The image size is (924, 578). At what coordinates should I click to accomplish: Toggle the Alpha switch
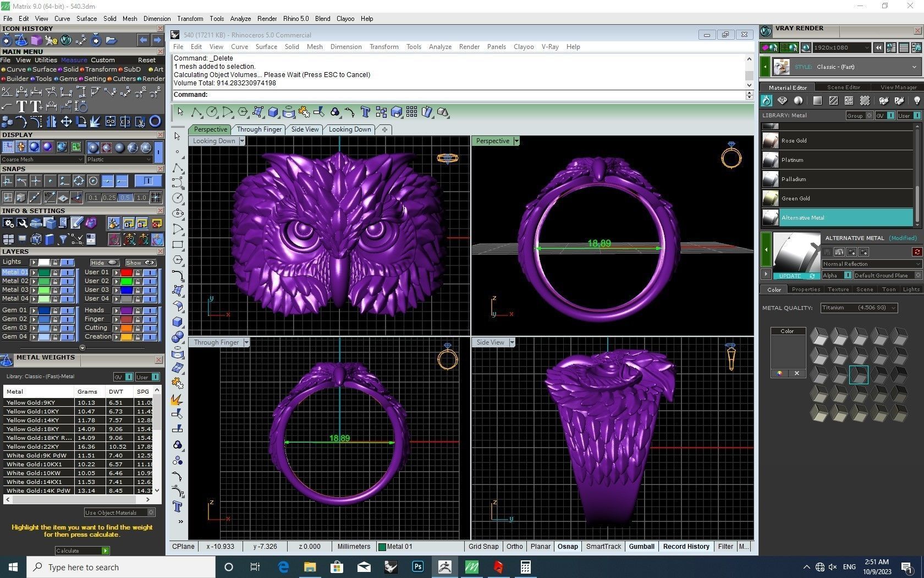[x=848, y=275]
